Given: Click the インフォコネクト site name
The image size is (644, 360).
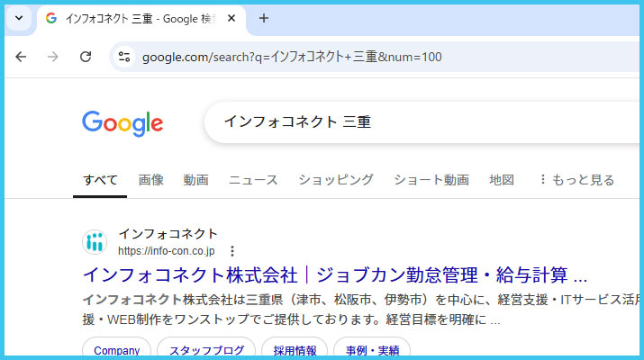Looking at the screenshot, I should pyautogui.click(x=168, y=234).
